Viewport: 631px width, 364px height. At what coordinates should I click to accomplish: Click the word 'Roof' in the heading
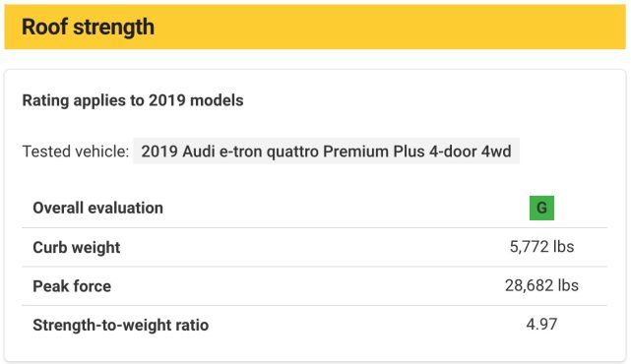(x=44, y=28)
